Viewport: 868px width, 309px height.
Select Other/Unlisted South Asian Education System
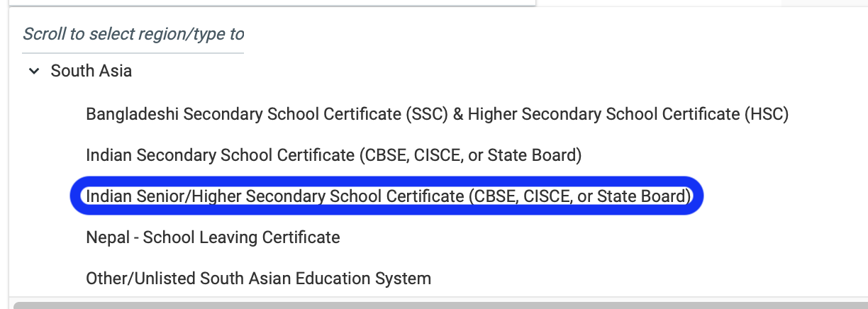pos(258,278)
